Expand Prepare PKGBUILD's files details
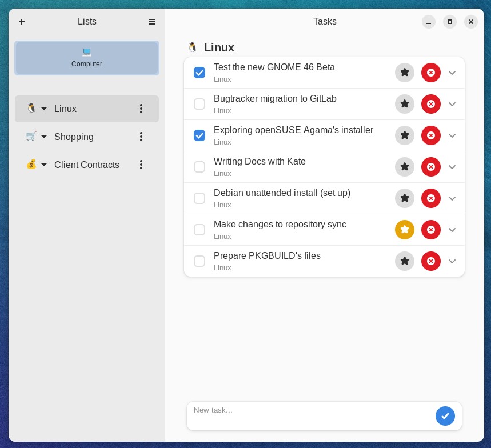 pos(452,261)
